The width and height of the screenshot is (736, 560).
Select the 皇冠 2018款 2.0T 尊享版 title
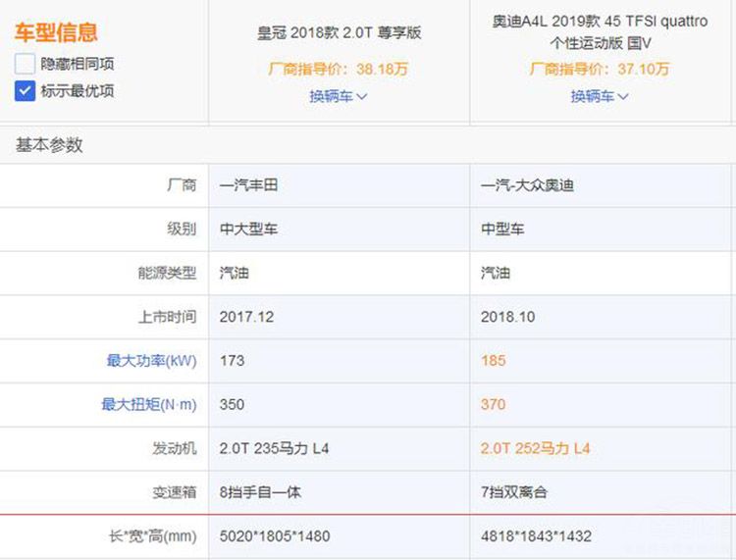(x=339, y=32)
